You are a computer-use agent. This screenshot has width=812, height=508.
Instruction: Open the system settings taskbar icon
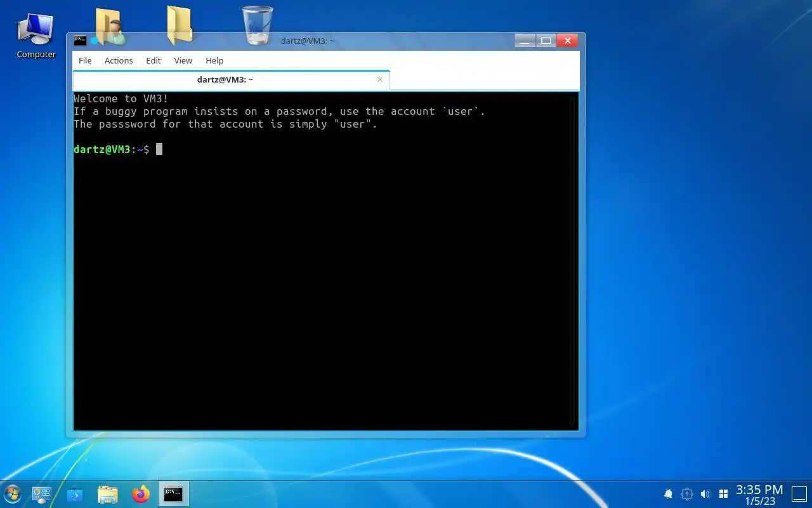(42, 494)
